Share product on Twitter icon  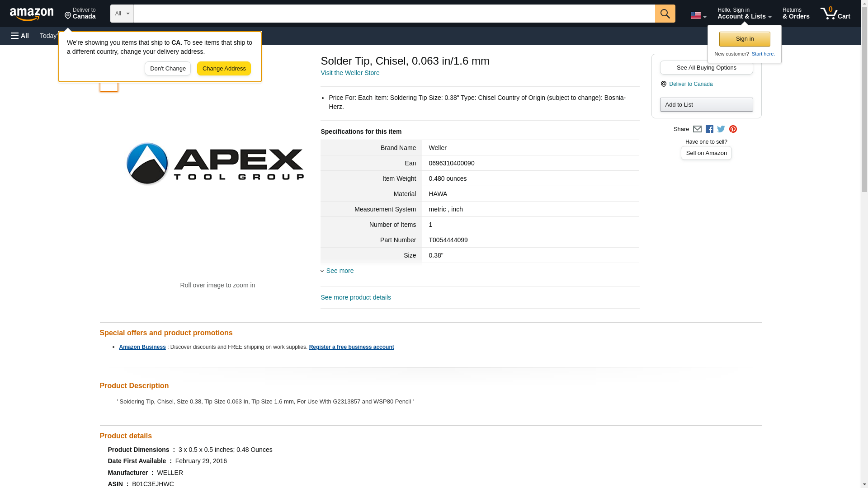click(721, 129)
